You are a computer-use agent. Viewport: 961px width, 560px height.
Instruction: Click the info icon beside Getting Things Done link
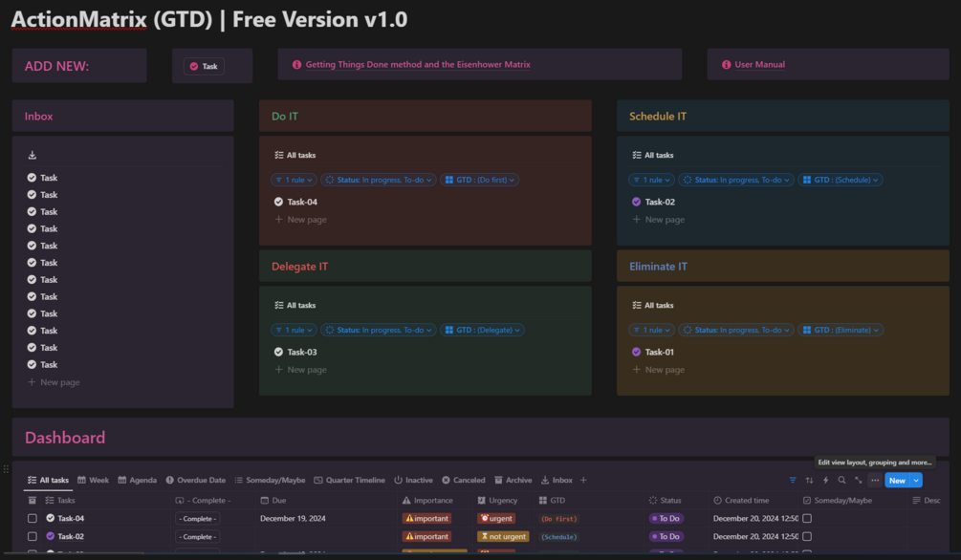tap(296, 64)
